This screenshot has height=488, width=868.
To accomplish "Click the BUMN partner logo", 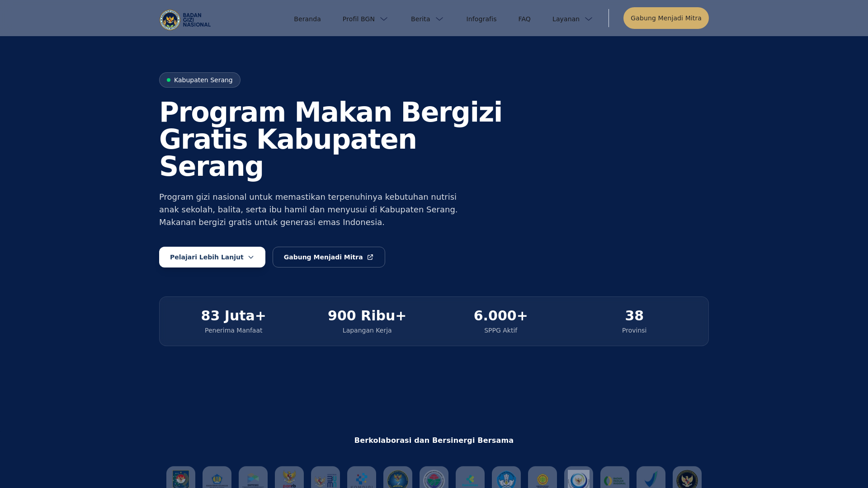I will (325, 477).
